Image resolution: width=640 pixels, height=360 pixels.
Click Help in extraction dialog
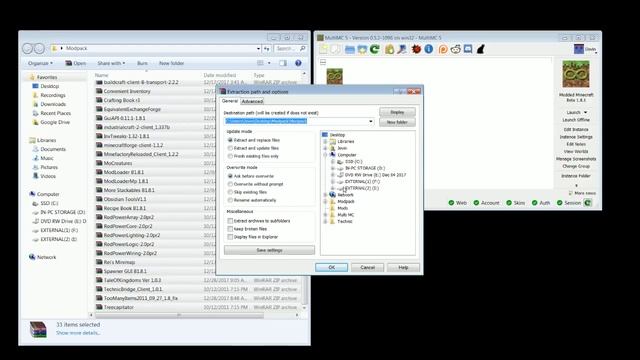403,267
